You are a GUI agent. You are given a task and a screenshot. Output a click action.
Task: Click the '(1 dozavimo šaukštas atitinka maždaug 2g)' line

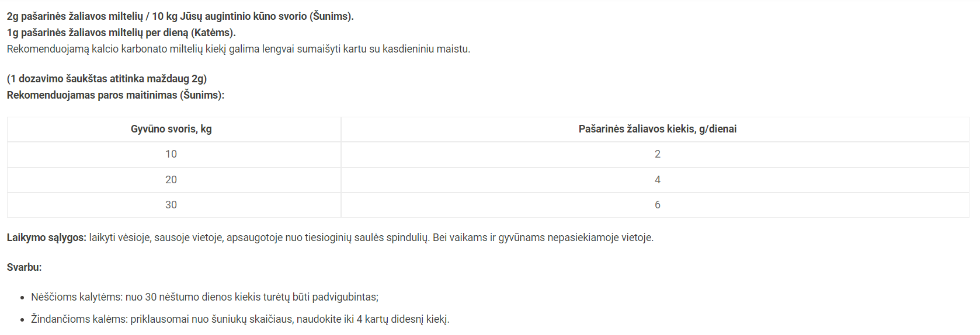tap(107, 79)
